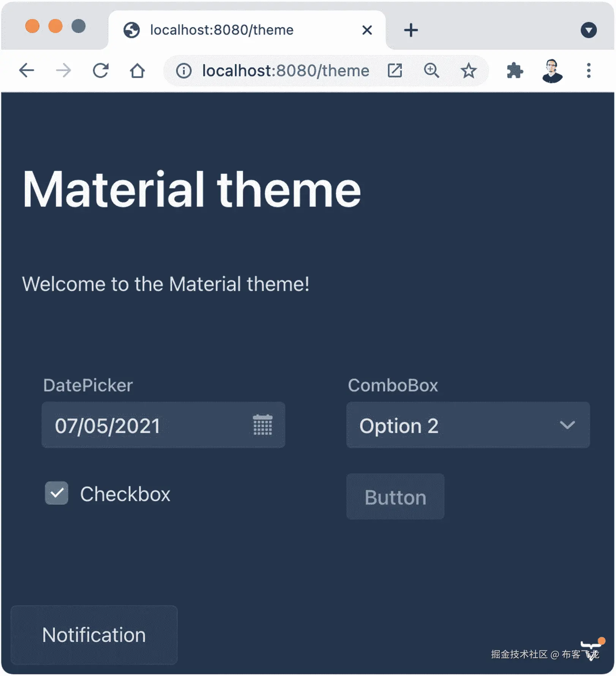
Task: Close the localhost:8080/theme tab
Action: pyautogui.click(x=367, y=30)
